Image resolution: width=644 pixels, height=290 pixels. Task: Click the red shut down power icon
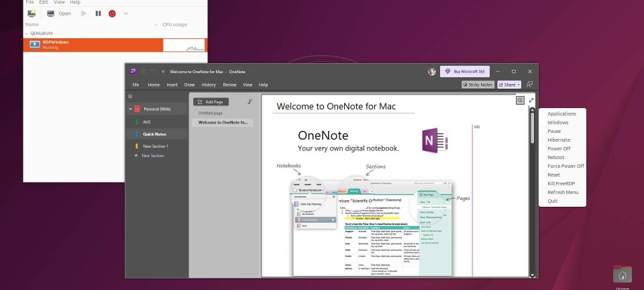[112, 13]
